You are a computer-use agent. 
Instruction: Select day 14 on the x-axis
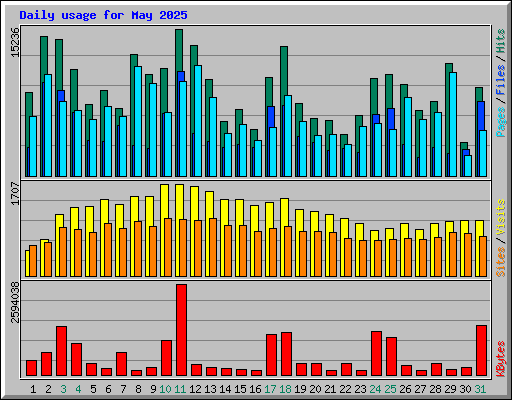point(225,389)
